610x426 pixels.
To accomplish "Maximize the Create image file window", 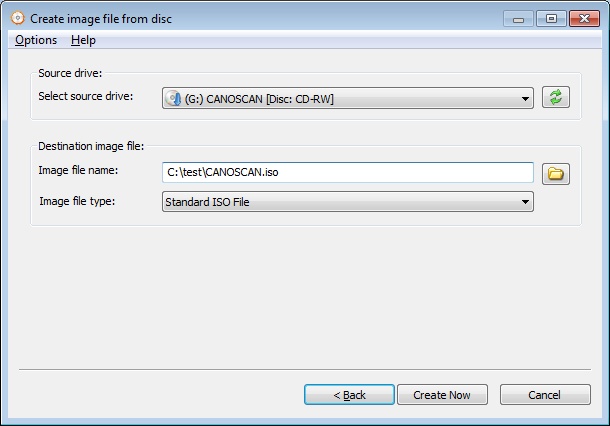I will point(551,19).
